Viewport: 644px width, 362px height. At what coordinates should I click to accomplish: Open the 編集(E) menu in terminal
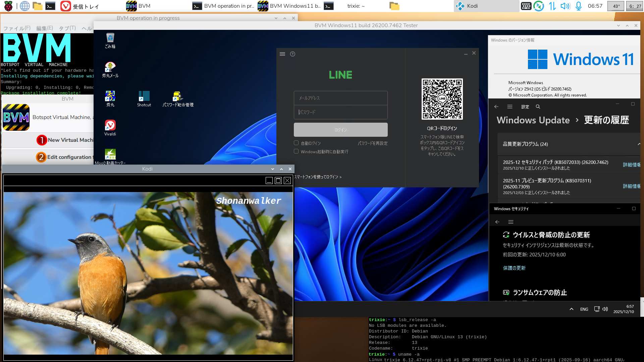pyautogui.click(x=44, y=28)
